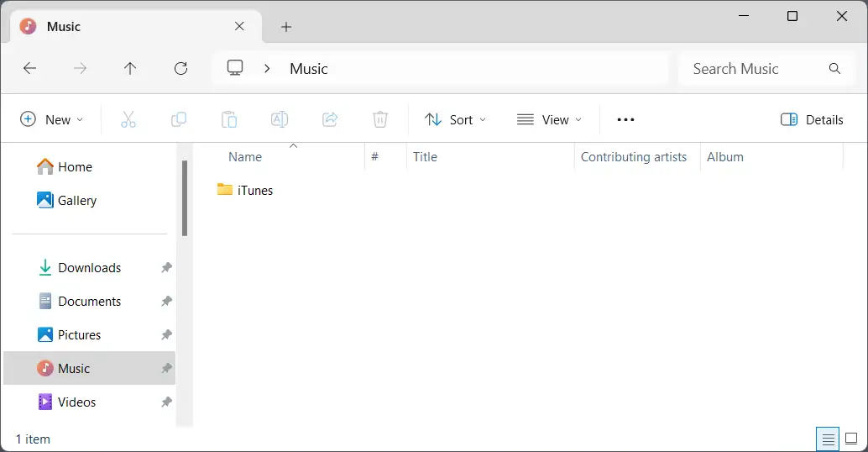868x452 pixels.
Task: Go up one folder level
Action: (x=130, y=69)
